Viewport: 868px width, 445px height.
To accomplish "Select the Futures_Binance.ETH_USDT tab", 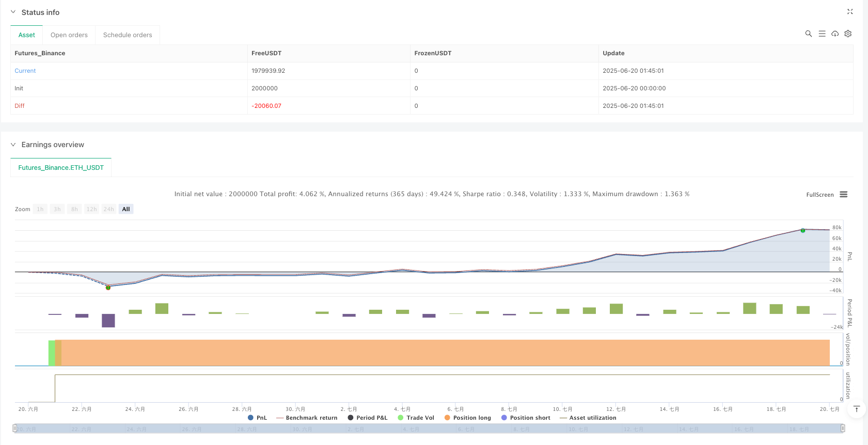I will [x=61, y=168].
